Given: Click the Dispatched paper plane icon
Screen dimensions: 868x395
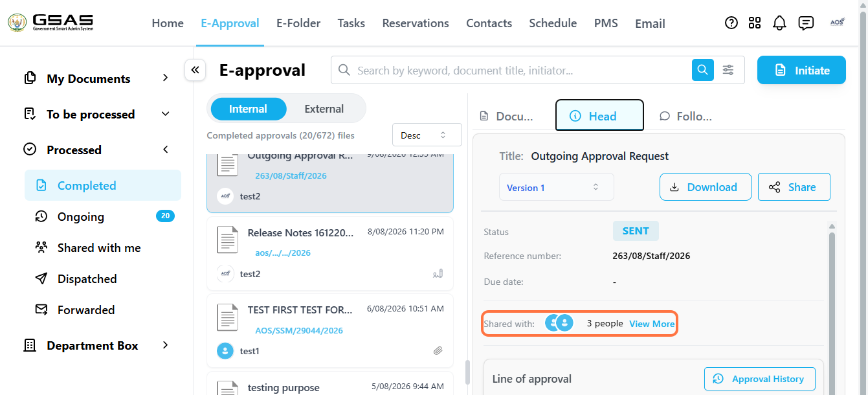Looking at the screenshot, I should pyautogui.click(x=41, y=278).
